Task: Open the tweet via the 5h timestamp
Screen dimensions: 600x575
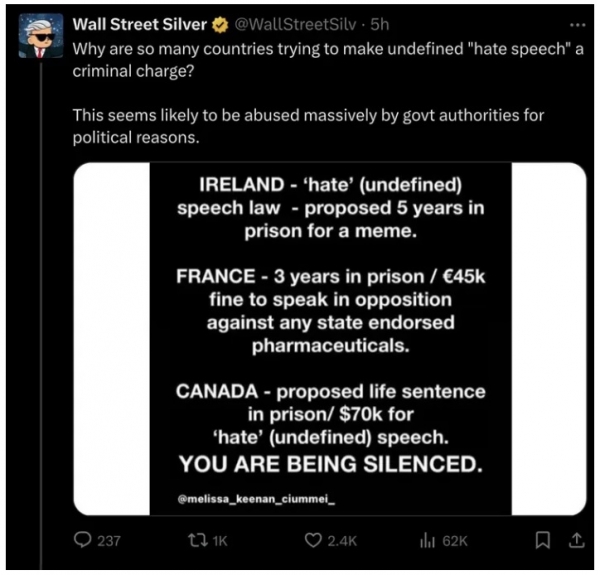Action: tap(380, 24)
